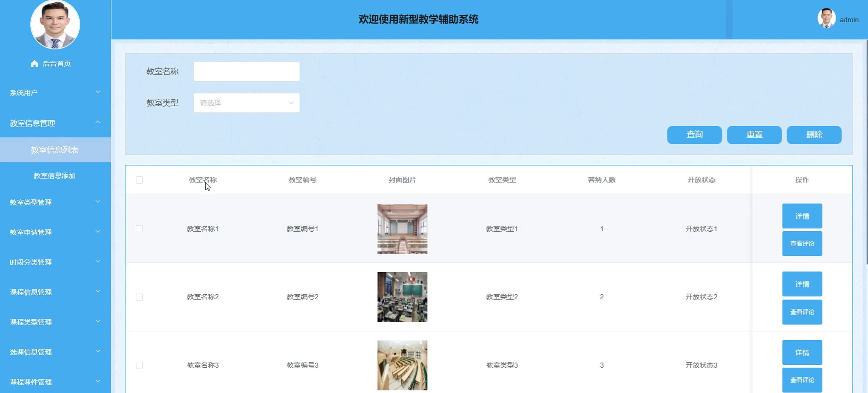The width and height of the screenshot is (868, 393).
Task: Click the home icon beside 后台首页
Action: [34, 64]
